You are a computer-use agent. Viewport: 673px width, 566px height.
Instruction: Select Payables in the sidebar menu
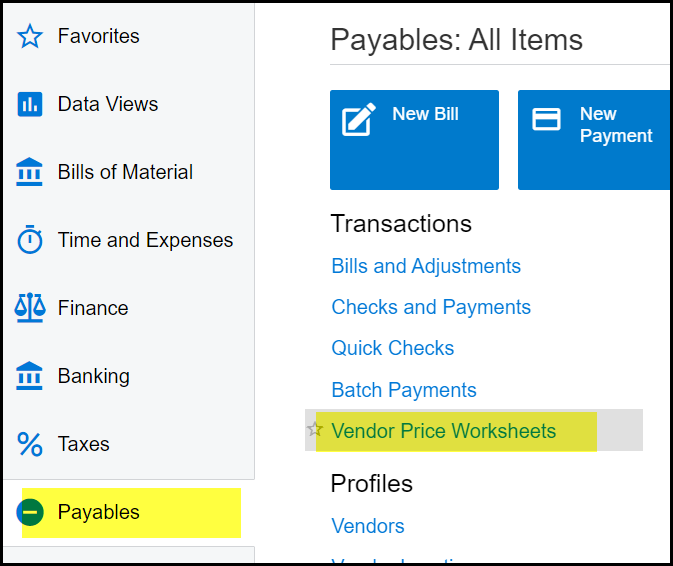coord(99,512)
